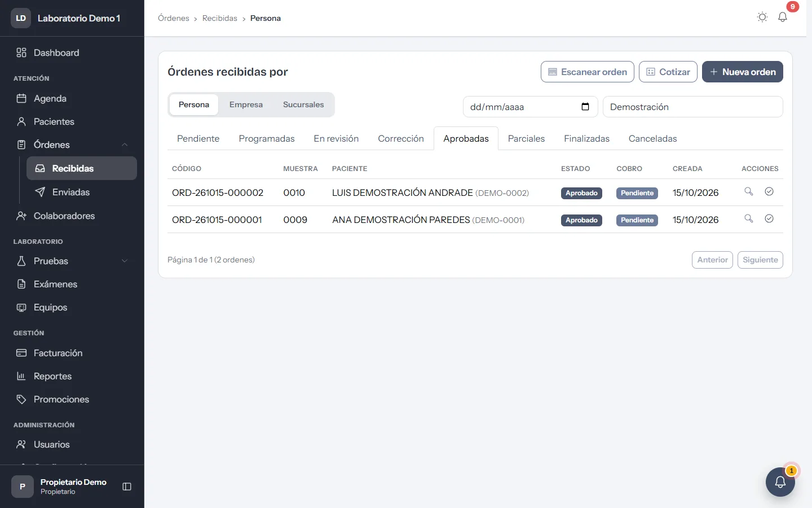Expand the Pruebas sidebar menu
Image resolution: width=812 pixels, height=508 pixels.
(125, 261)
